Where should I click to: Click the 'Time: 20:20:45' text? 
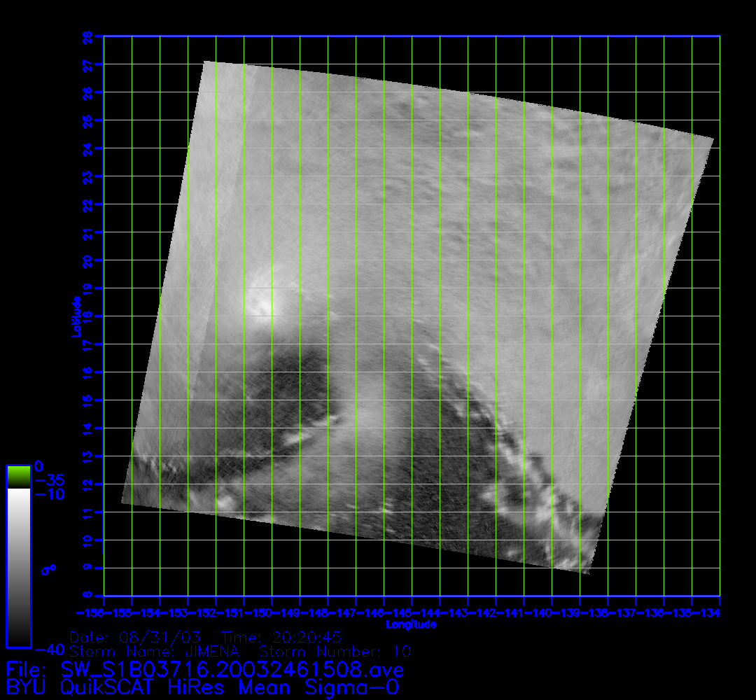281,638
